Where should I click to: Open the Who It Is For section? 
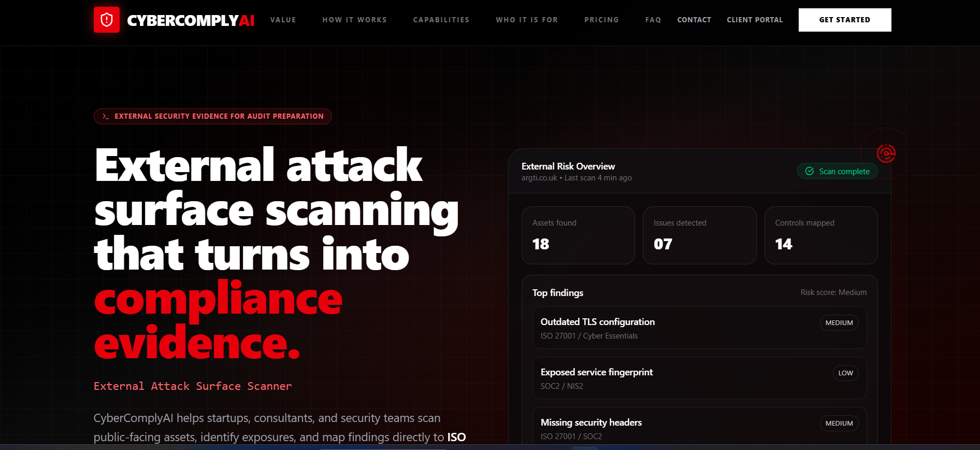pyautogui.click(x=527, y=20)
